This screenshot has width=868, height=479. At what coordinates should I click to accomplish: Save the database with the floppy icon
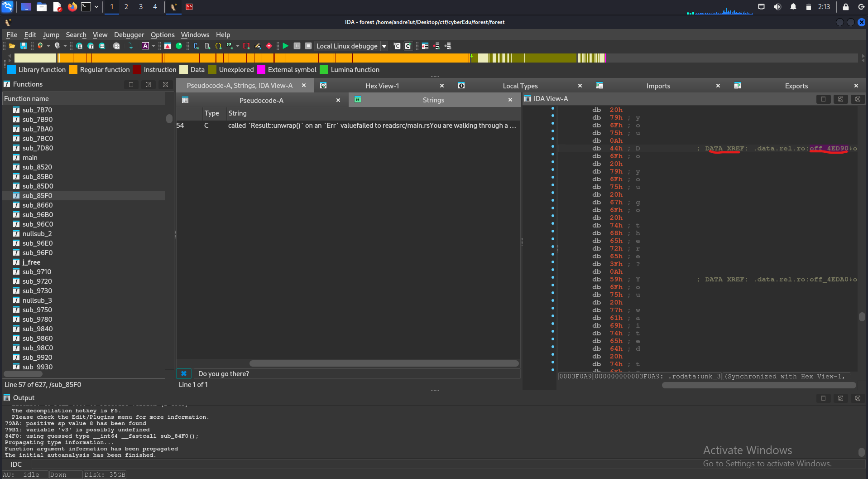tap(24, 46)
